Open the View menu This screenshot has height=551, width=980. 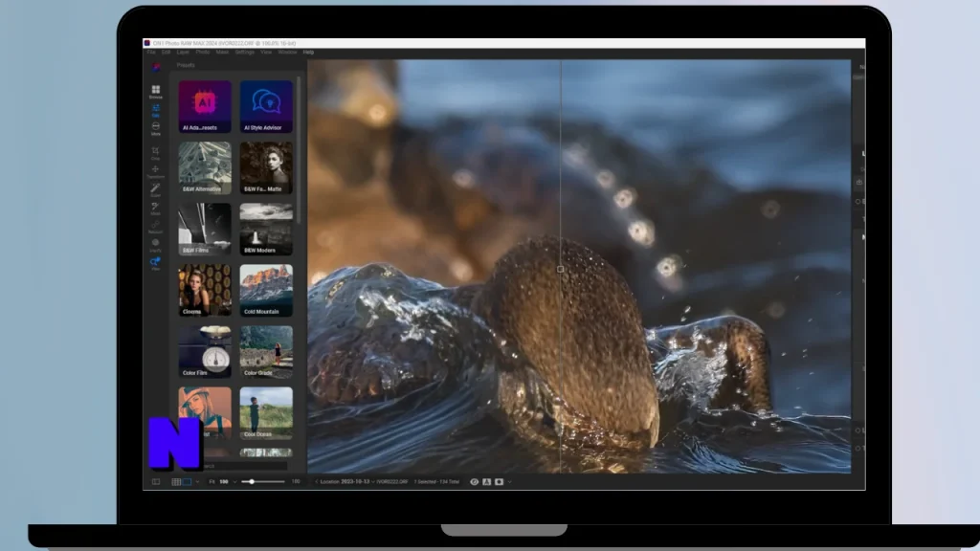pos(266,53)
